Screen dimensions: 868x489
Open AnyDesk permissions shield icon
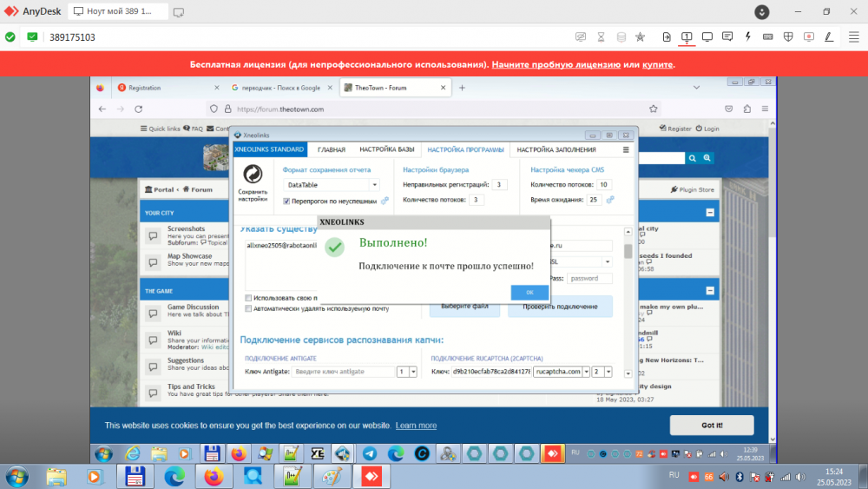click(x=788, y=36)
